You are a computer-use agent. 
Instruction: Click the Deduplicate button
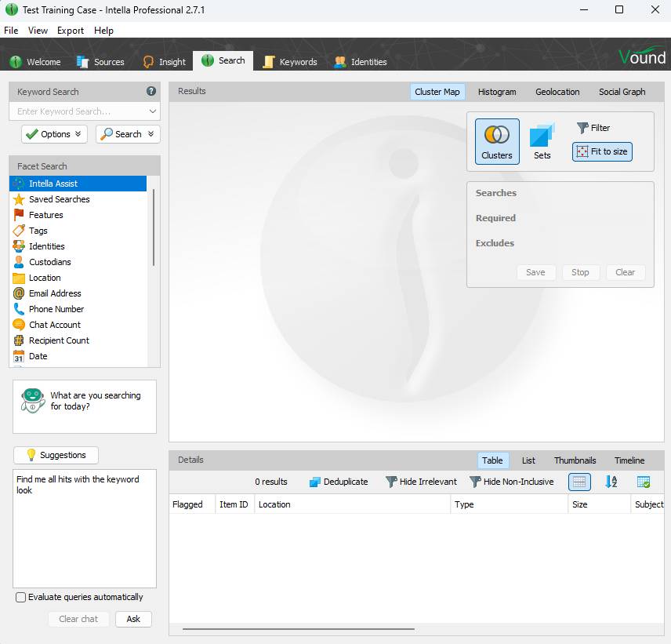pyautogui.click(x=339, y=482)
